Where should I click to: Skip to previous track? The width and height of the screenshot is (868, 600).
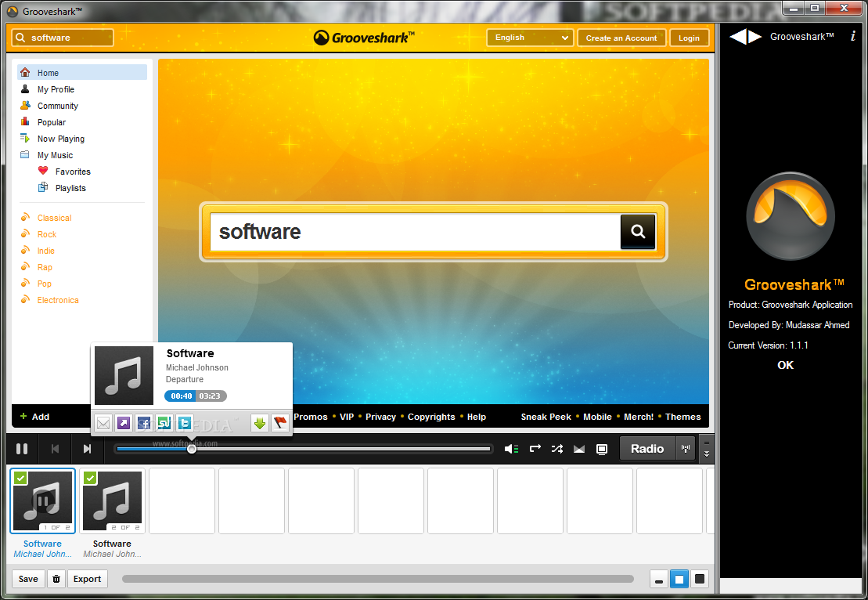tap(55, 449)
